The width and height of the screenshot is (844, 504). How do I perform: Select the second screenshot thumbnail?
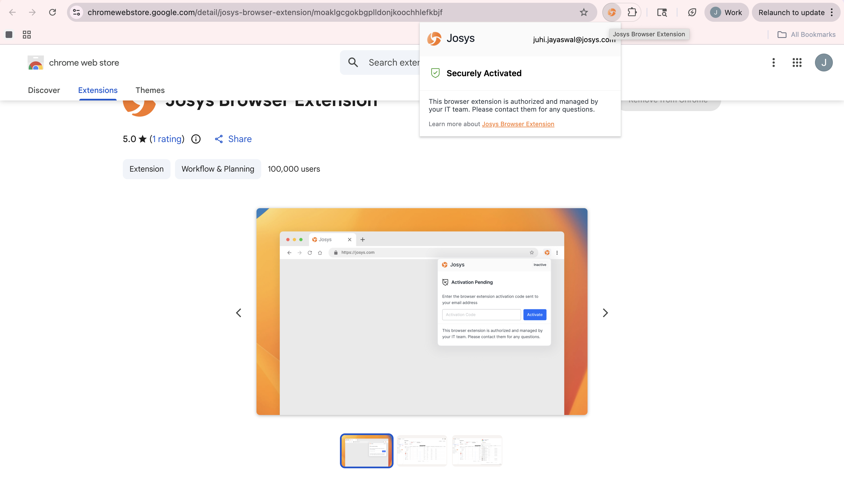point(422,451)
